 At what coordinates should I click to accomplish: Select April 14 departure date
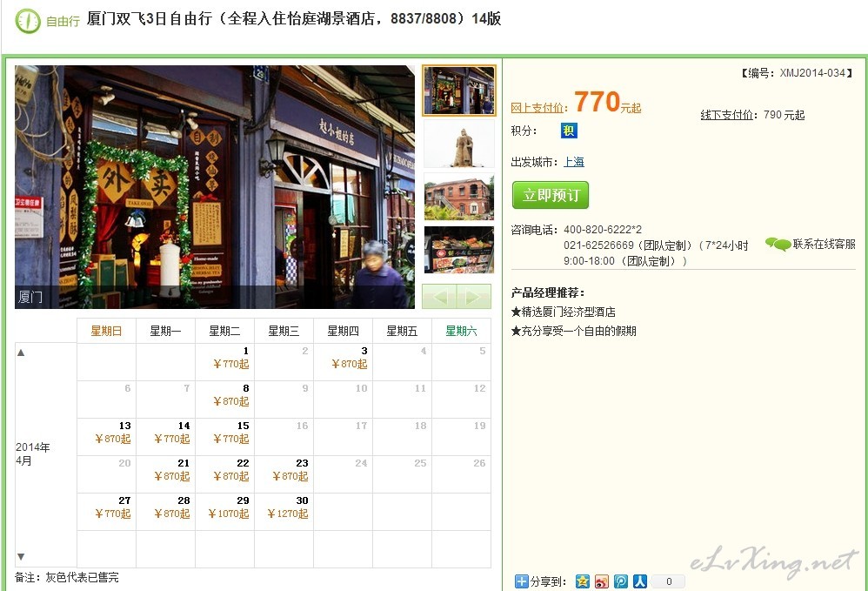click(165, 436)
